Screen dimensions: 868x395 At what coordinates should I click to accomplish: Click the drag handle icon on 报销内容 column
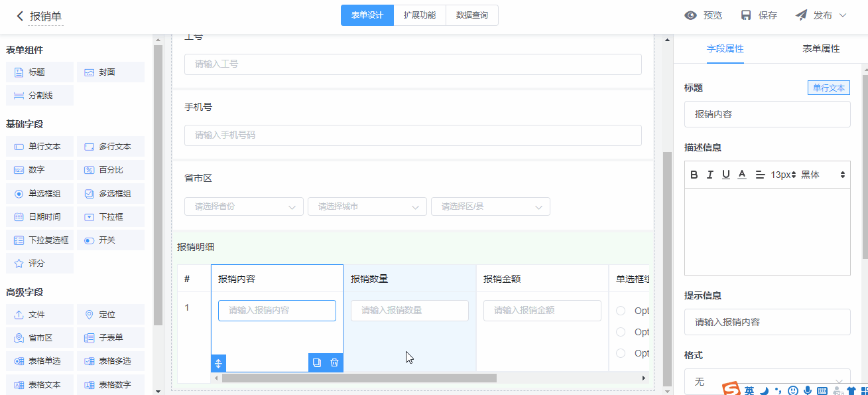219,363
